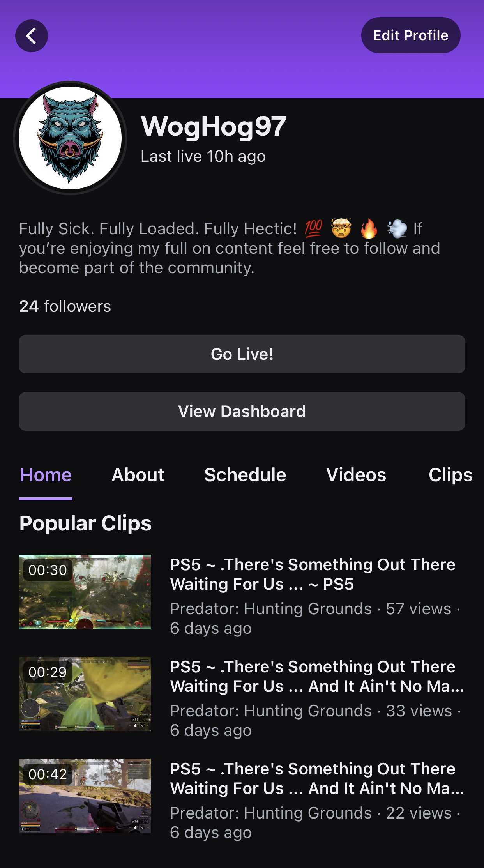Open clip title with 57 views
This screenshot has width=484, height=868.
tap(313, 575)
